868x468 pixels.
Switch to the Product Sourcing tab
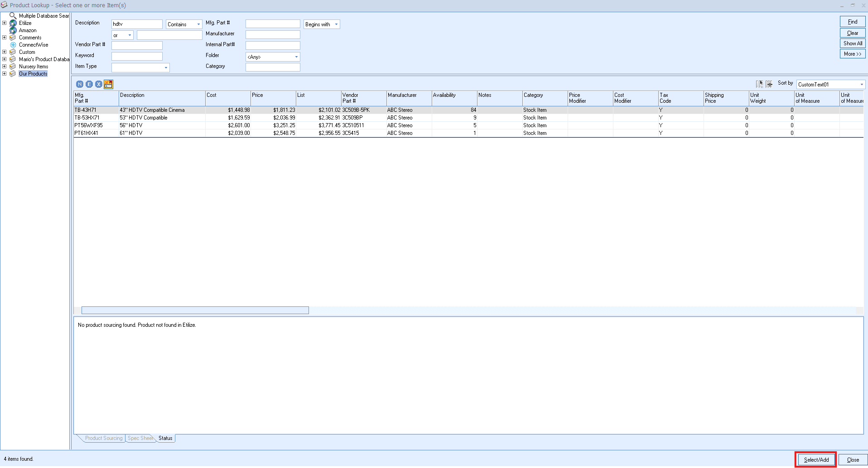[x=104, y=438]
